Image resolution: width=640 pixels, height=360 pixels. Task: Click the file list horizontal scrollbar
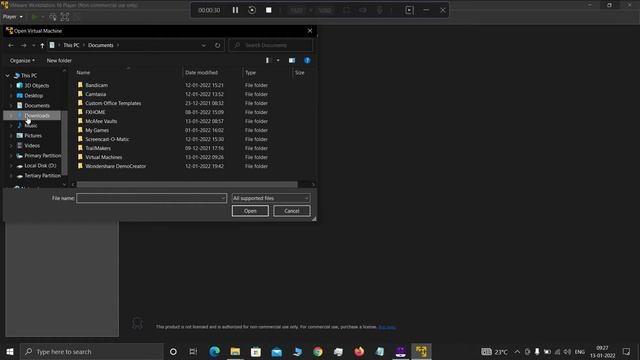coord(187,184)
